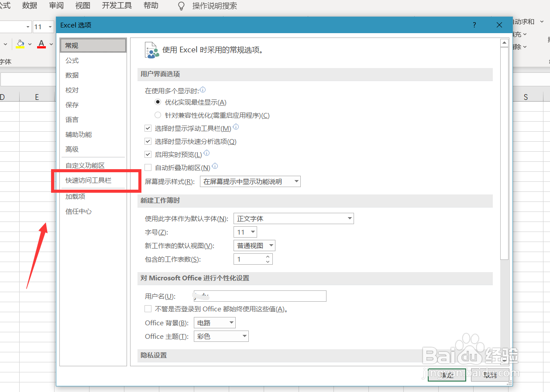Enable 自动折叠功能区 checkbox
This screenshot has height=392, width=550.
coord(148,167)
